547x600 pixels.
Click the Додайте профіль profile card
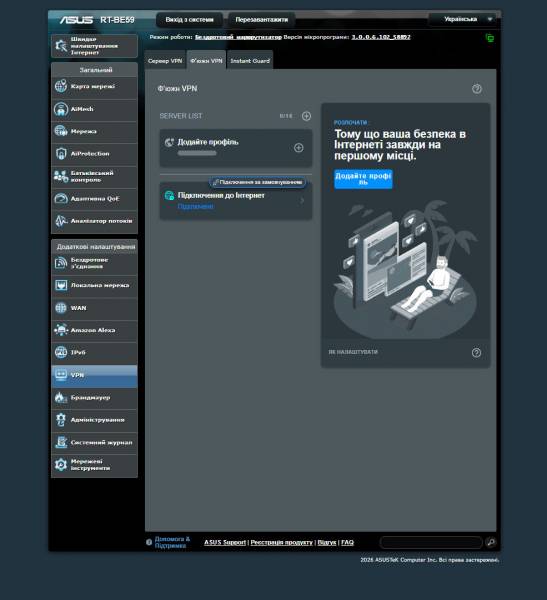click(236, 148)
